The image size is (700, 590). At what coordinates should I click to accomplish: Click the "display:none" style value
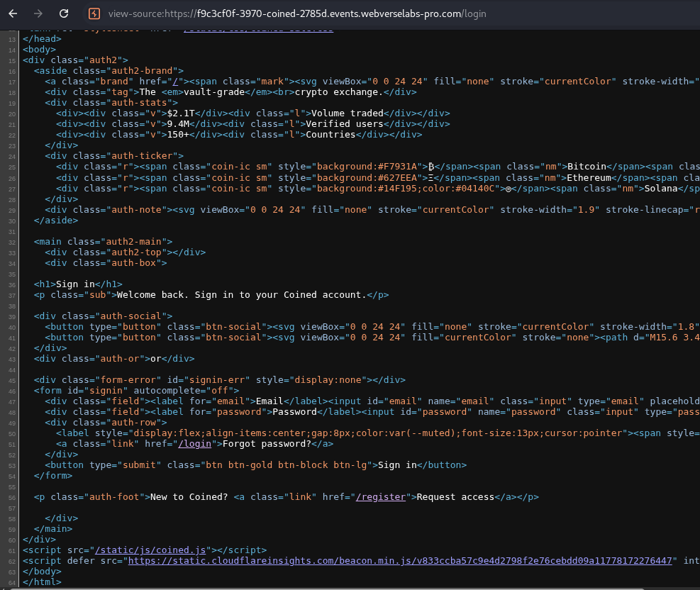coord(328,380)
